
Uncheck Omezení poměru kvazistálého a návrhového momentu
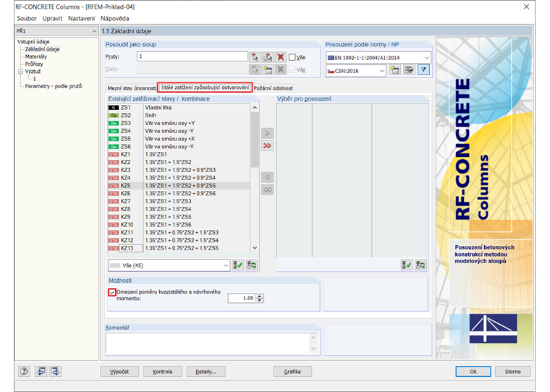click(112, 292)
